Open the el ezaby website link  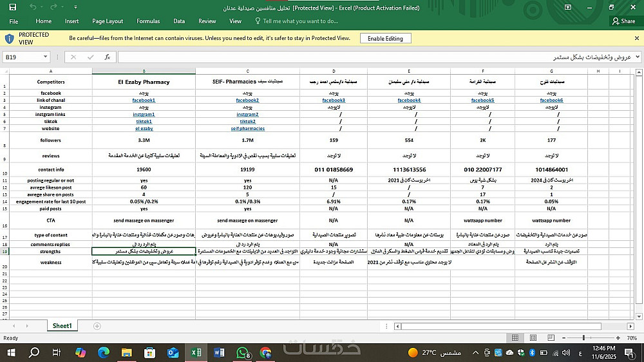[144, 129]
